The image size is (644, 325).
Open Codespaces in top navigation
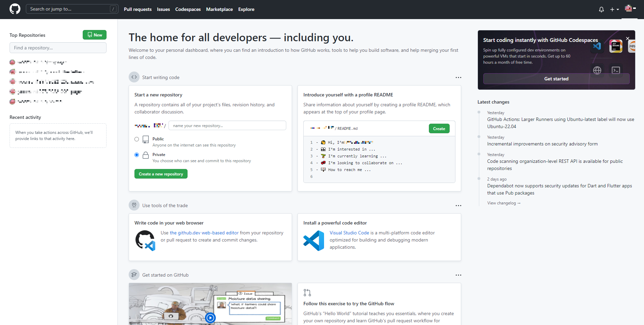point(188,9)
